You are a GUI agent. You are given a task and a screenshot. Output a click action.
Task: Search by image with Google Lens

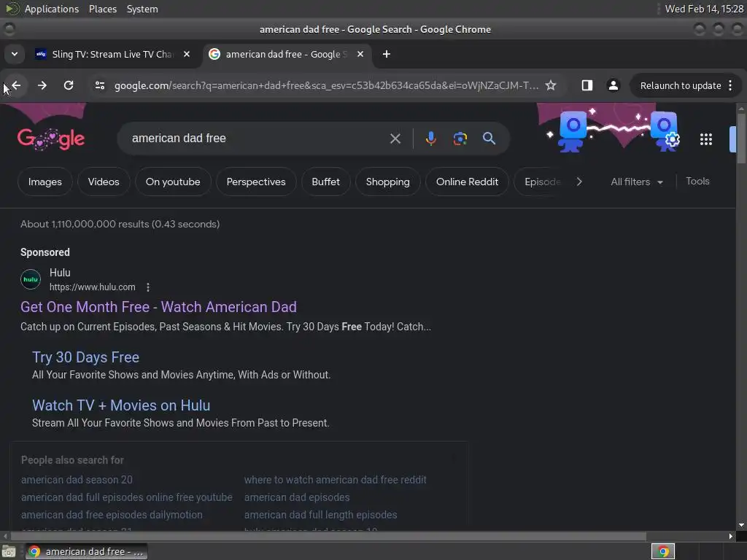point(460,139)
